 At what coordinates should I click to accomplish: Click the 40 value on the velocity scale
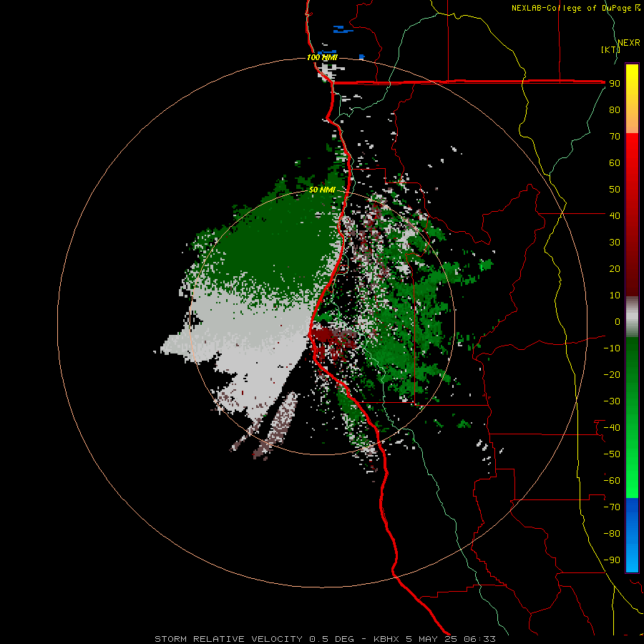[615, 215]
